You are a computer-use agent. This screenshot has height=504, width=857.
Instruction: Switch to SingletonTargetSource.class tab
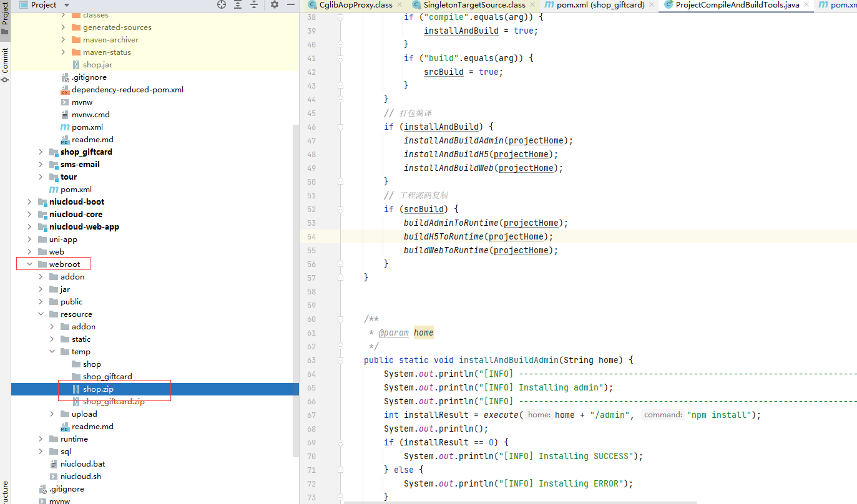pyautogui.click(x=473, y=5)
